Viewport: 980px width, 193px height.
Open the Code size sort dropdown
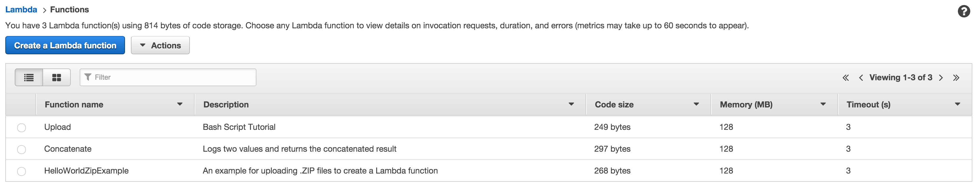[x=697, y=104]
